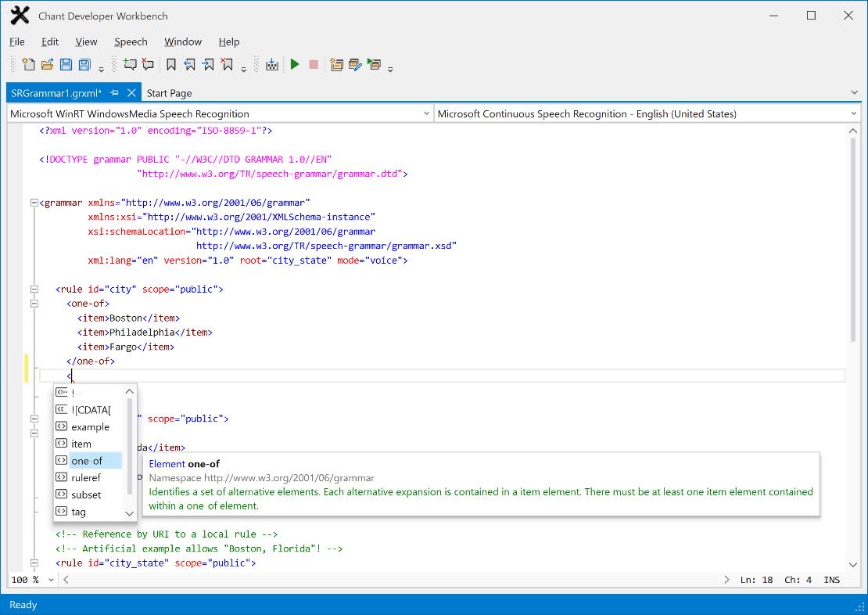Image resolution: width=868 pixels, height=615 pixels.
Task: Open the View menu
Action: point(86,41)
